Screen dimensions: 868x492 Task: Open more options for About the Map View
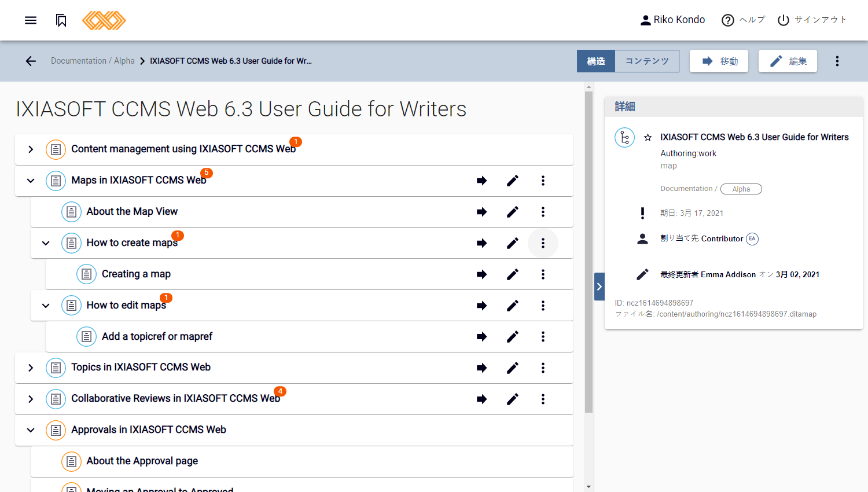(543, 212)
